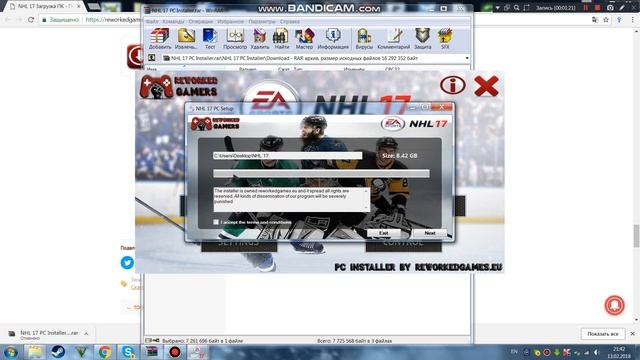Click WinRAR SFX toolbar icon

coord(445,39)
